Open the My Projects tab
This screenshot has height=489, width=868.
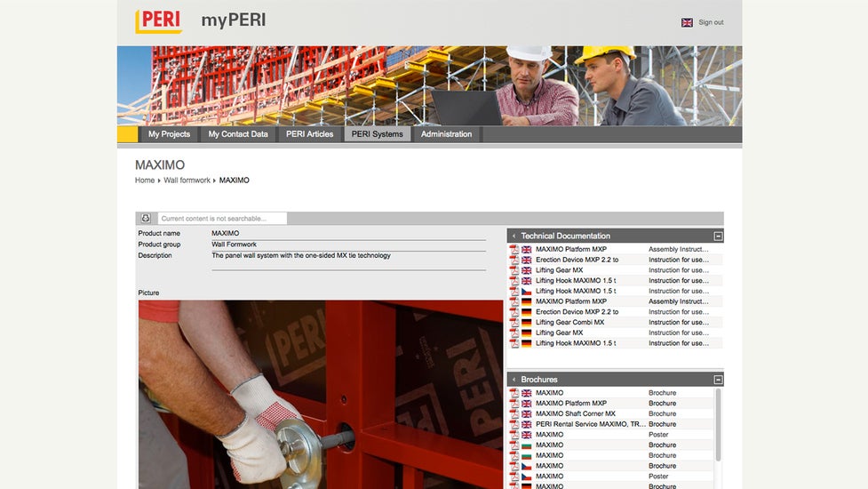click(169, 134)
